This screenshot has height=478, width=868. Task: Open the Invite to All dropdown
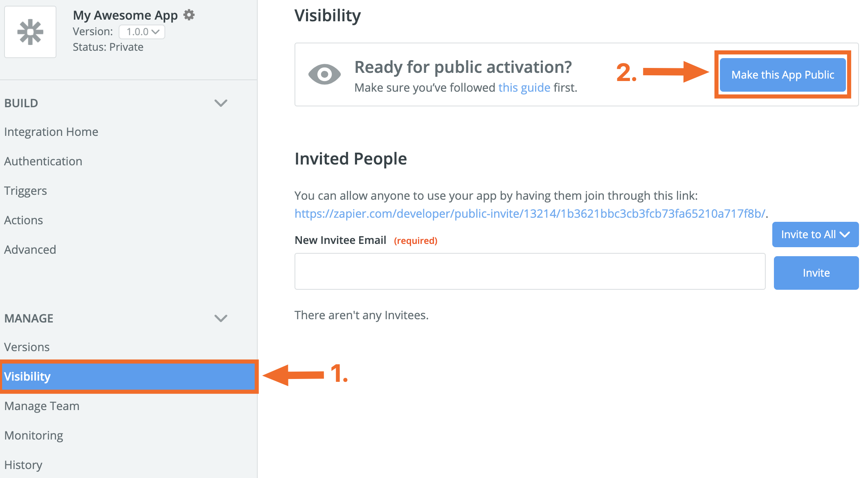[x=815, y=234]
